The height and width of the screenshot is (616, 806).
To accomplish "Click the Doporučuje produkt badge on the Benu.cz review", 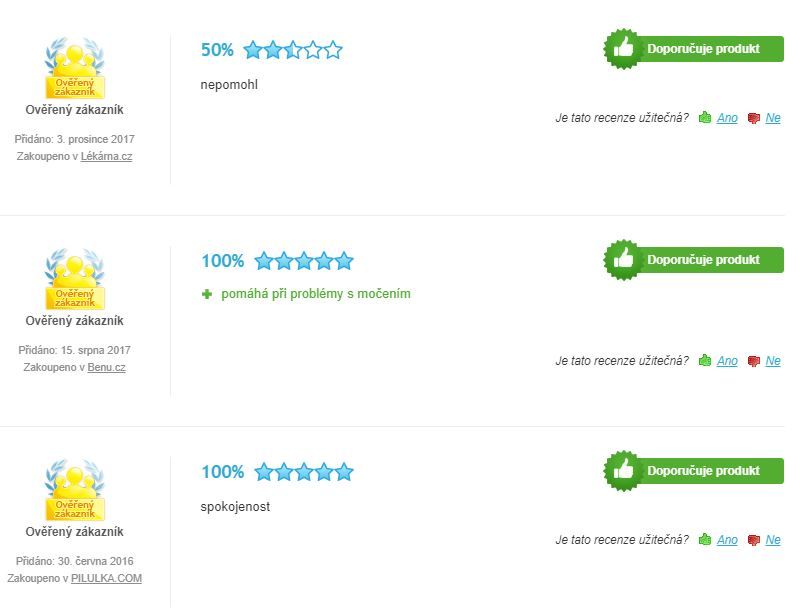I will pos(693,260).
